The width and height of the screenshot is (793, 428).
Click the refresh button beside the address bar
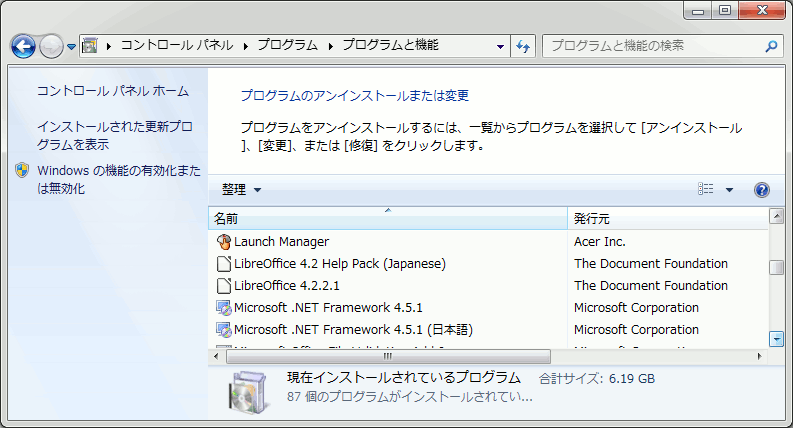tap(523, 46)
